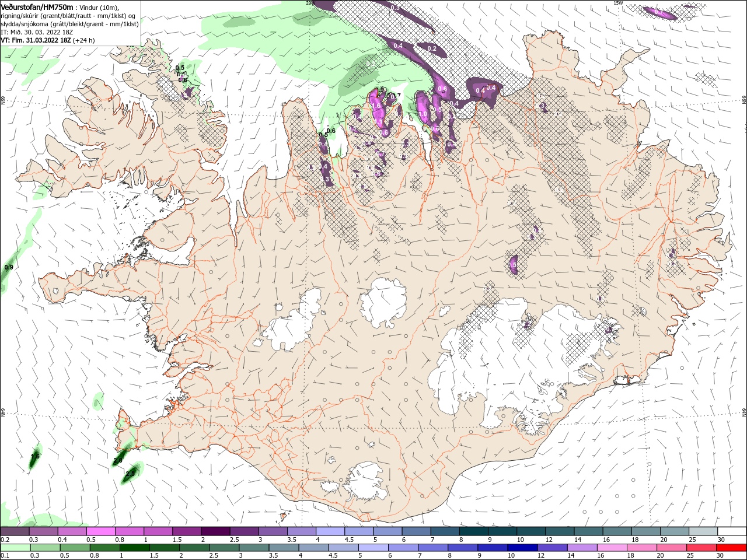Pick bright red rain swatch after 30

pos(731,548)
